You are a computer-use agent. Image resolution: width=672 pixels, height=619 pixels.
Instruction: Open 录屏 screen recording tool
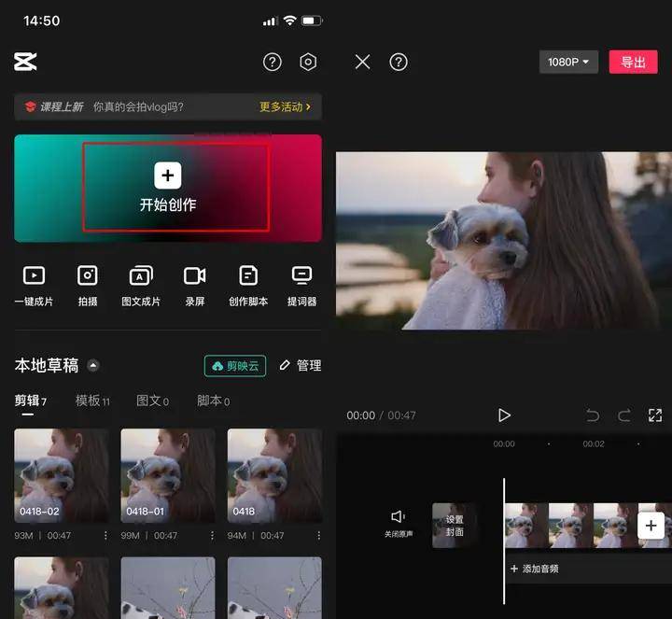(194, 286)
